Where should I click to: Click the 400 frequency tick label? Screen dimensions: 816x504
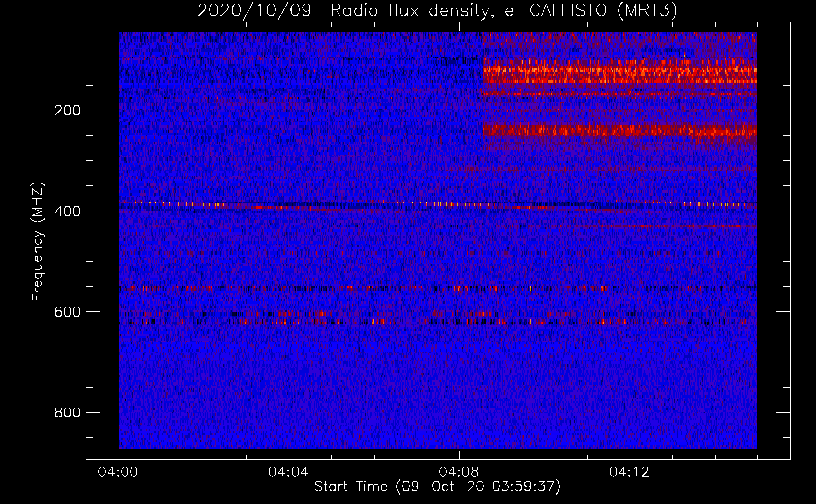click(68, 211)
